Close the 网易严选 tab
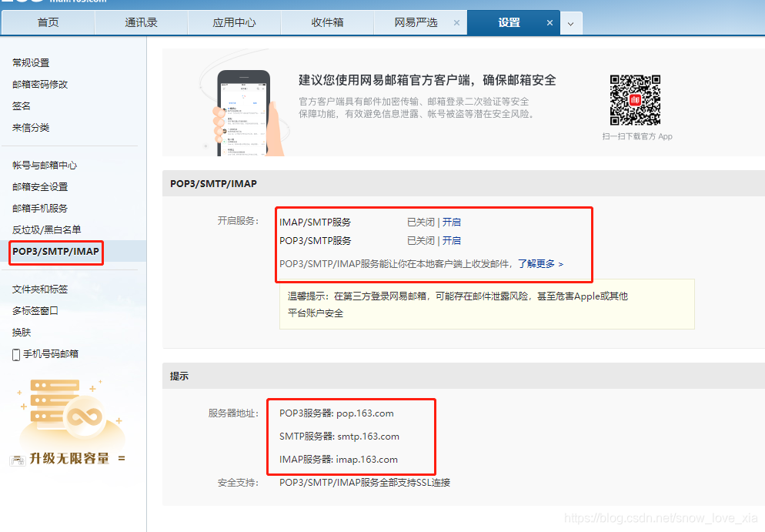Screen dimensions: 765x532 [x=456, y=23]
